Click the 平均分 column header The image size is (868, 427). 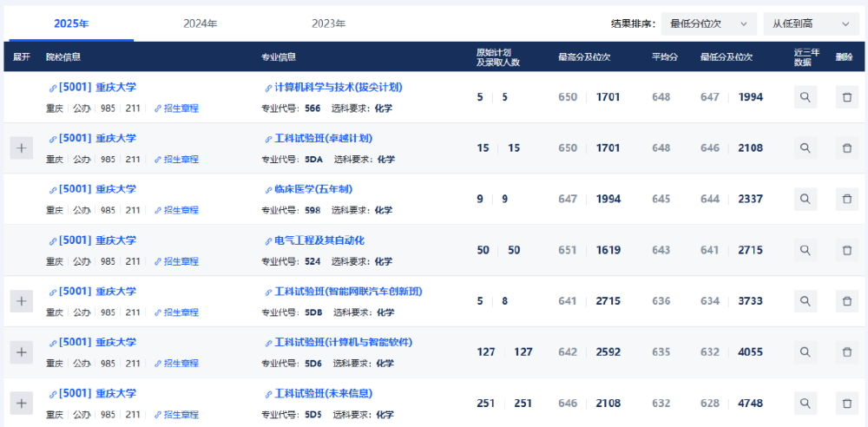[665, 57]
